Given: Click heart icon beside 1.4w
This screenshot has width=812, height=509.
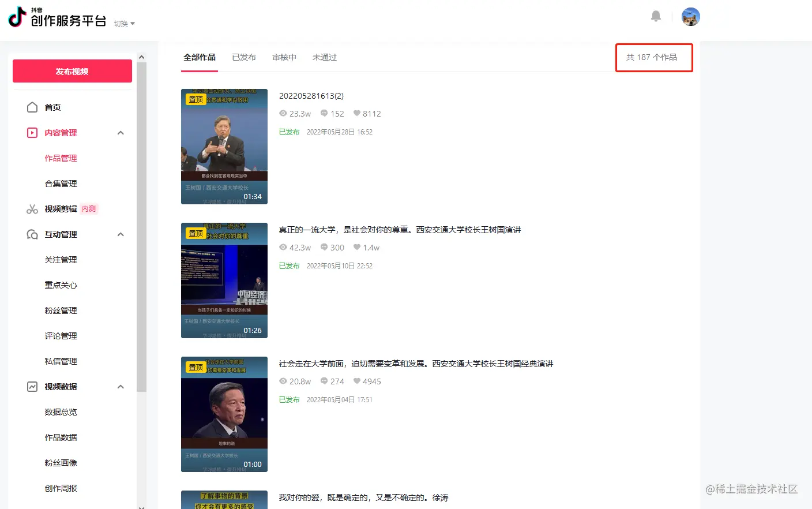Looking at the screenshot, I should [357, 248].
